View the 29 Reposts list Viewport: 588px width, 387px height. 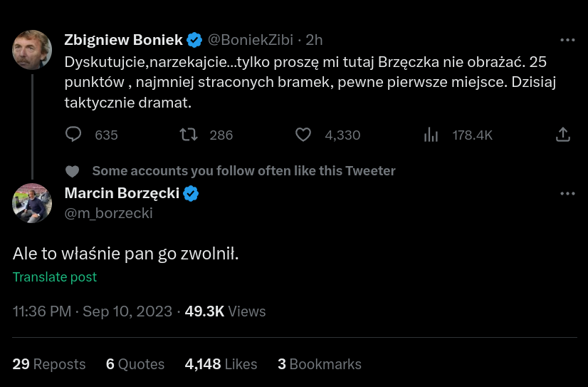(49, 364)
